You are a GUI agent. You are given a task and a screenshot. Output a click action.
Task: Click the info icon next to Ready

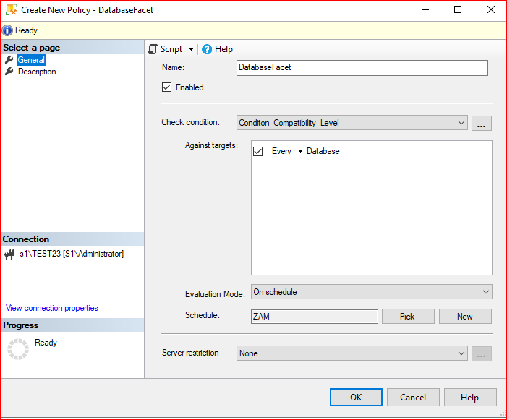point(7,30)
